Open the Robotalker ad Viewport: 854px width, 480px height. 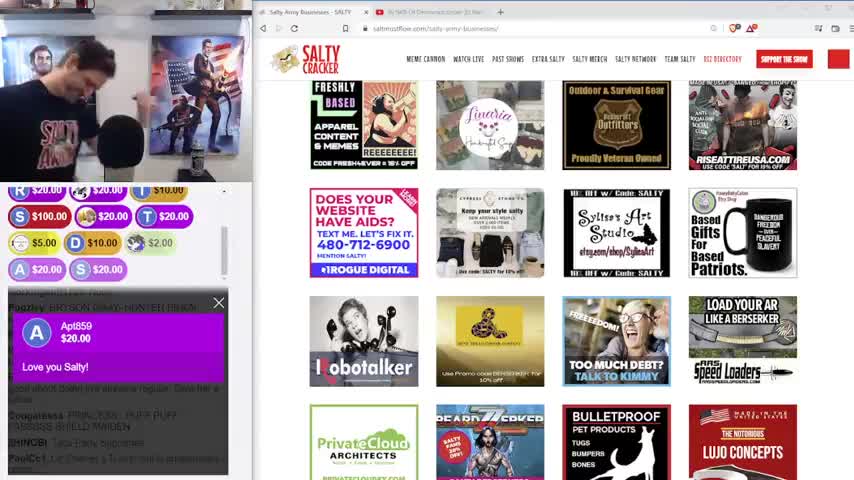point(364,341)
